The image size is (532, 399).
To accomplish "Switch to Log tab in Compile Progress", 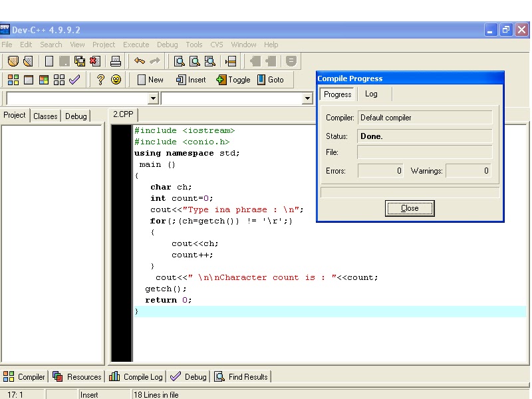I will pyautogui.click(x=371, y=94).
